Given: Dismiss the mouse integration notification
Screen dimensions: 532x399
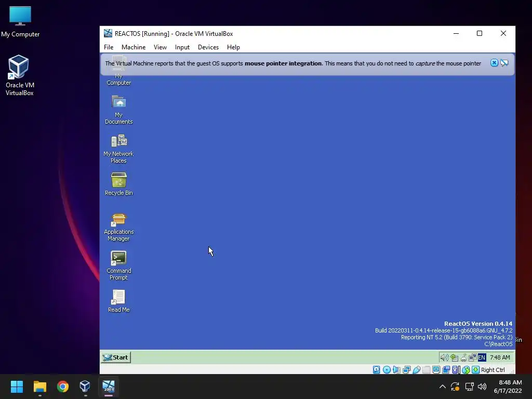Looking at the screenshot, I should pyautogui.click(x=495, y=63).
